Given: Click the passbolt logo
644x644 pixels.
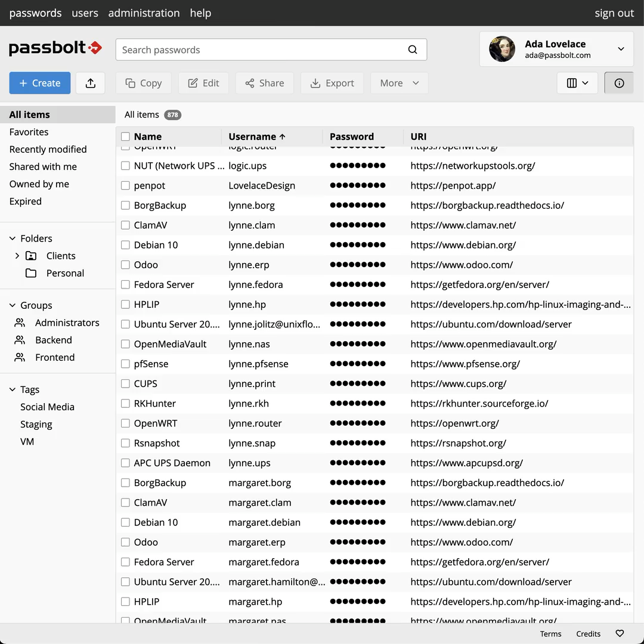Looking at the screenshot, I should point(55,48).
